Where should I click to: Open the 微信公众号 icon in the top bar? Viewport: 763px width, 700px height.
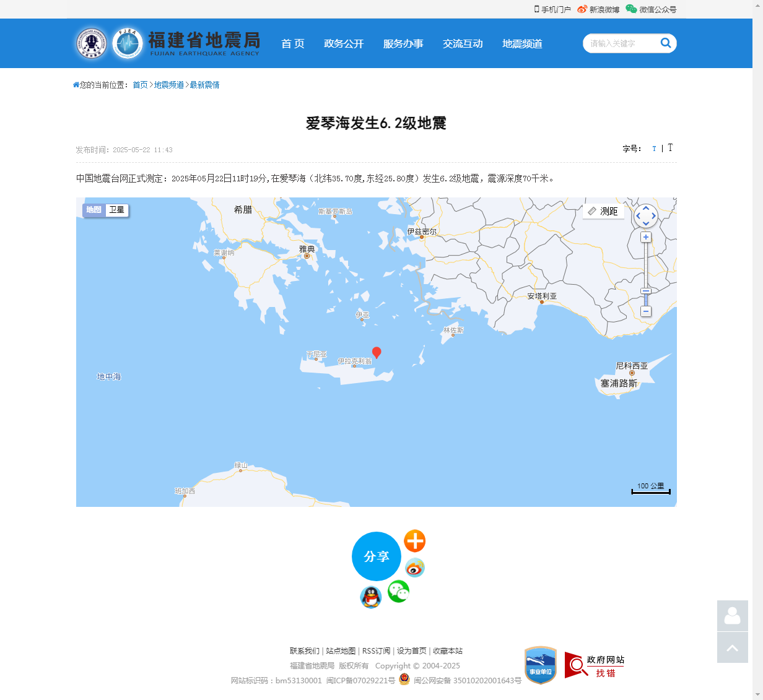[x=630, y=9]
